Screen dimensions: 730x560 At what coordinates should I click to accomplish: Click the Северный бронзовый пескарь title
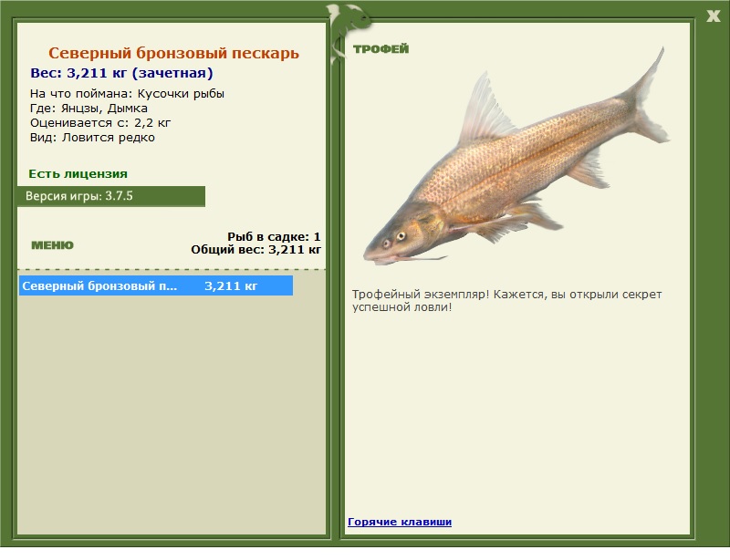click(x=173, y=54)
